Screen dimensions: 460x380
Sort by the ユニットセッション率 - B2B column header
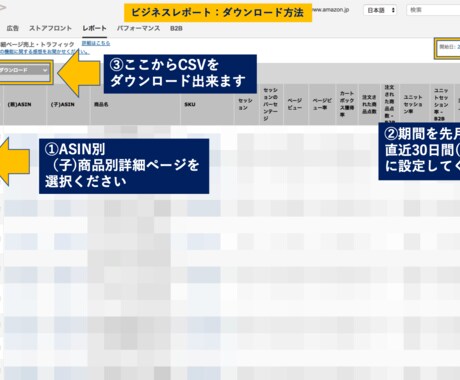[x=441, y=104]
